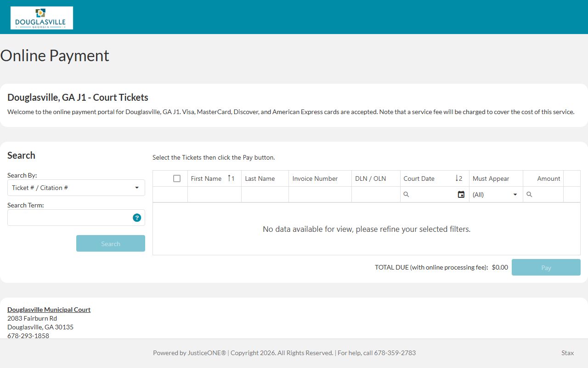588x368 pixels.
Task: Open the Search Term help icon
Action: (137, 218)
